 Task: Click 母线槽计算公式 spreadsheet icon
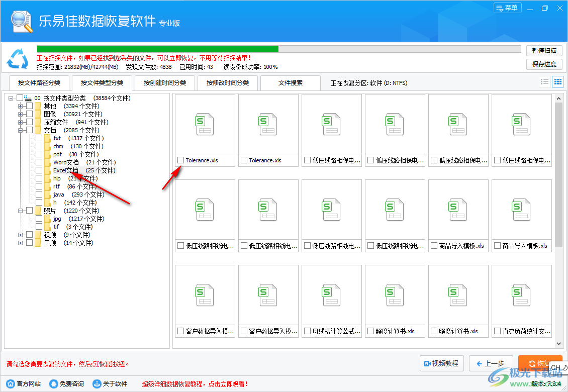pos(331,296)
